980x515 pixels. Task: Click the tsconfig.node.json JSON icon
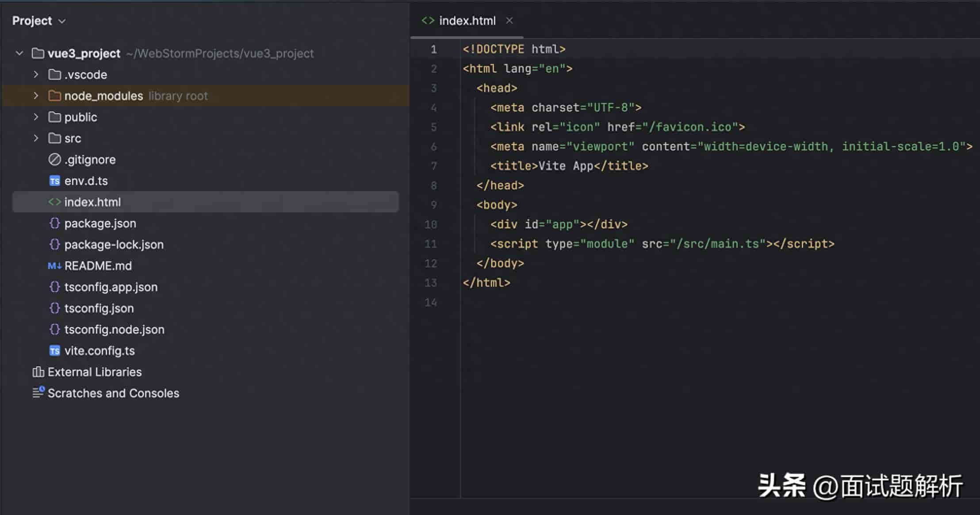55,330
